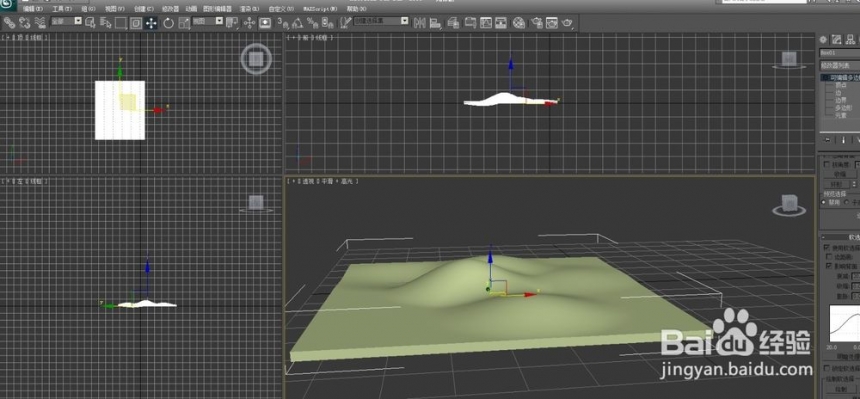
Task: Activate the Select and Move tool
Action: (151, 23)
